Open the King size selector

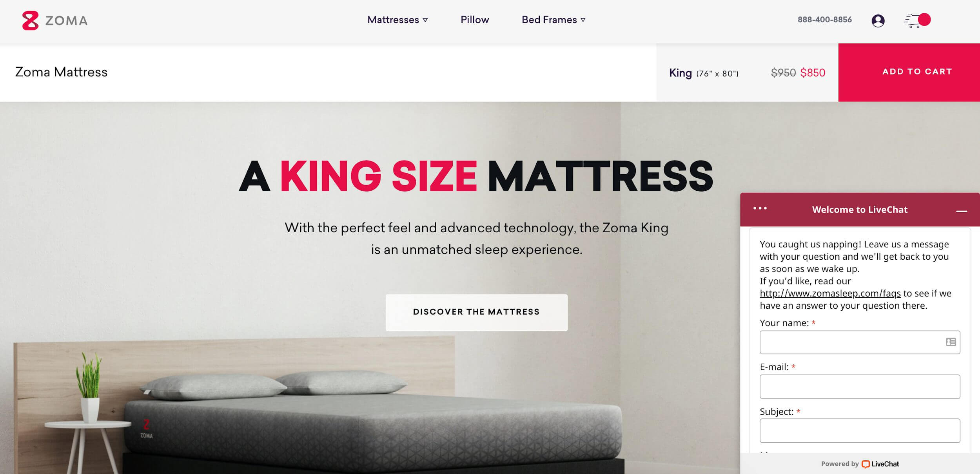pos(704,73)
